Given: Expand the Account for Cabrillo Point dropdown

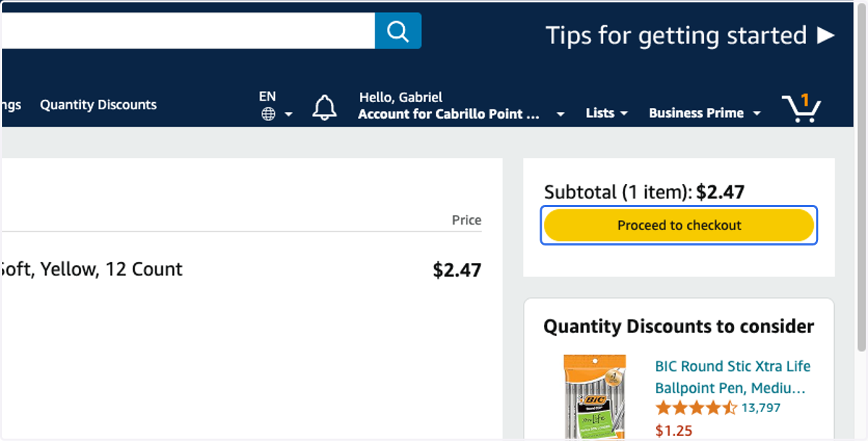Looking at the screenshot, I should pos(560,114).
